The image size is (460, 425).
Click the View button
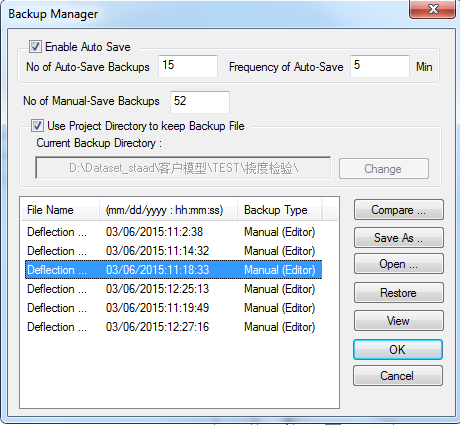pos(399,321)
